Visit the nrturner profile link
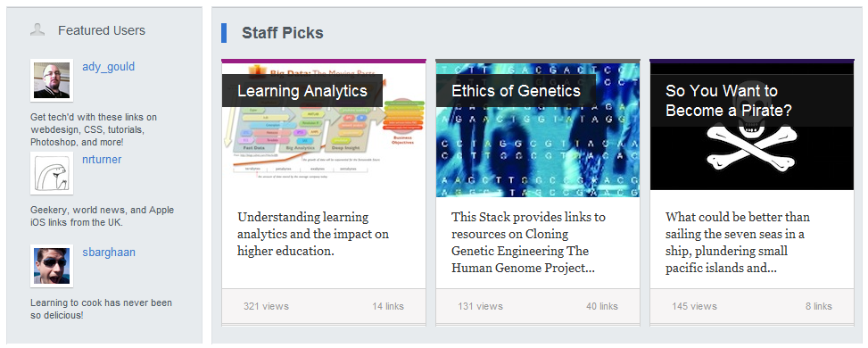Screen dimensions: 868x348 tap(102, 160)
